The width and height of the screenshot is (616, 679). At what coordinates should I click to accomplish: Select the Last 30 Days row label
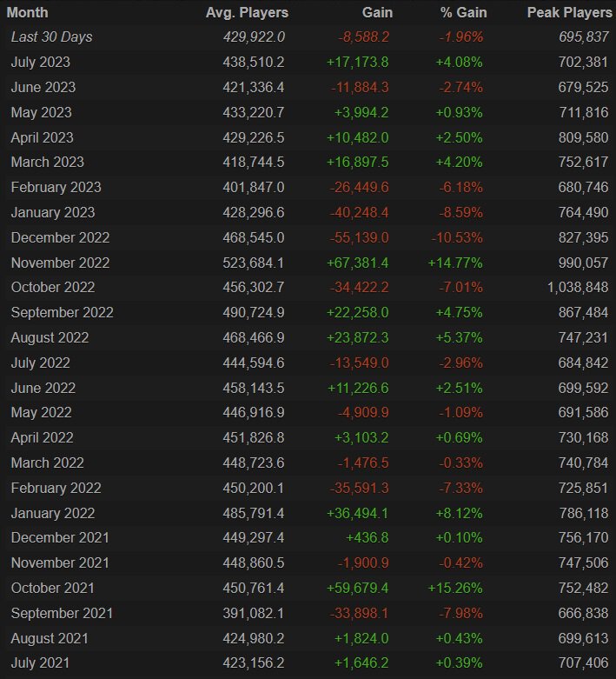[x=51, y=37]
